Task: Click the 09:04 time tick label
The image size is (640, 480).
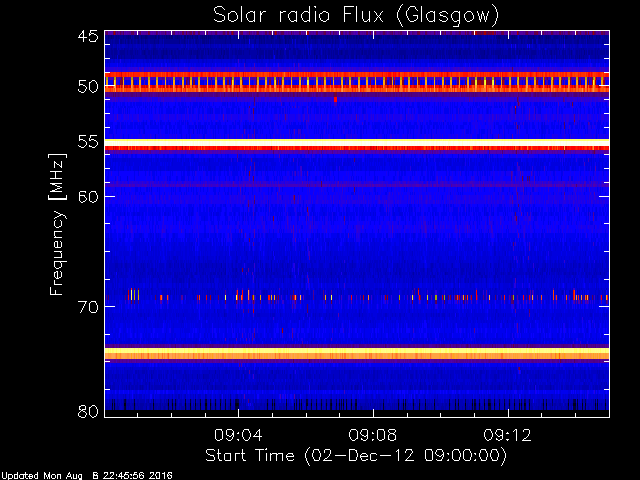Action: point(238,435)
